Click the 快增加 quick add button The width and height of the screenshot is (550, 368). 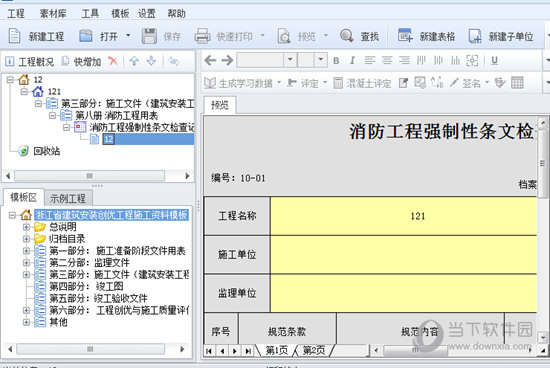pos(81,62)
